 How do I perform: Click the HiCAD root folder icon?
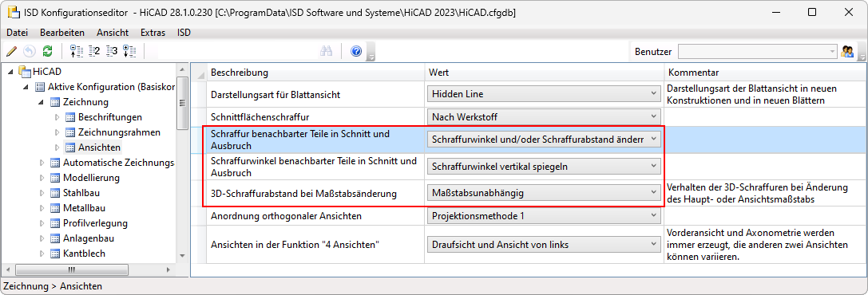coord(25,71)
